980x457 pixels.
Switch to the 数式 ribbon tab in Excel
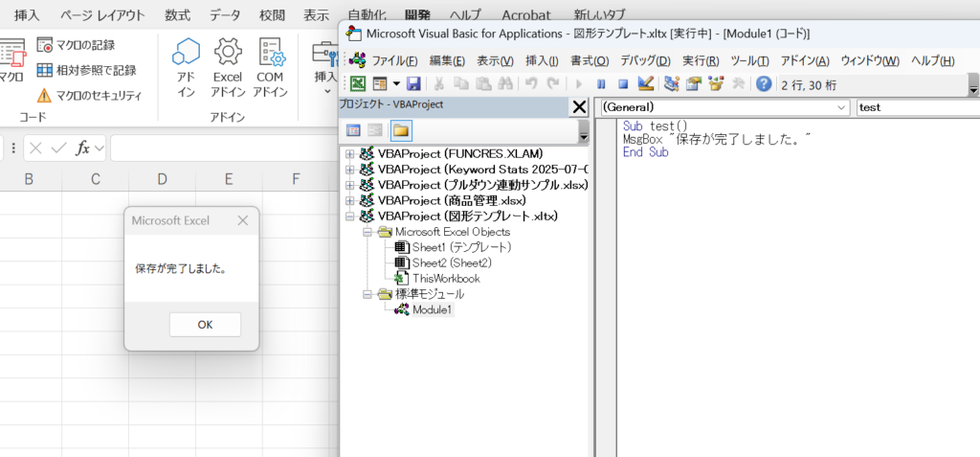click(178, 15)
